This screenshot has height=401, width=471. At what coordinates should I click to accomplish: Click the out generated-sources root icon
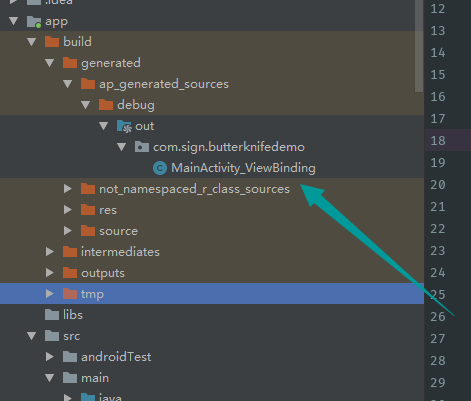[124, 126]
